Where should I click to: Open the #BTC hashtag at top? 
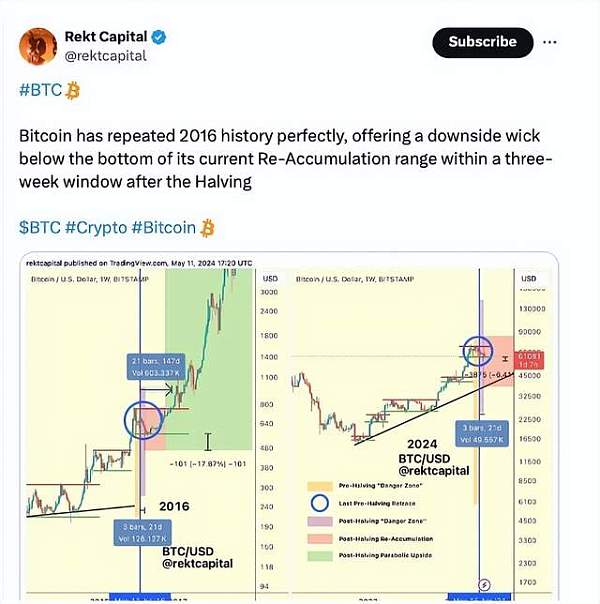pos(39,91)
